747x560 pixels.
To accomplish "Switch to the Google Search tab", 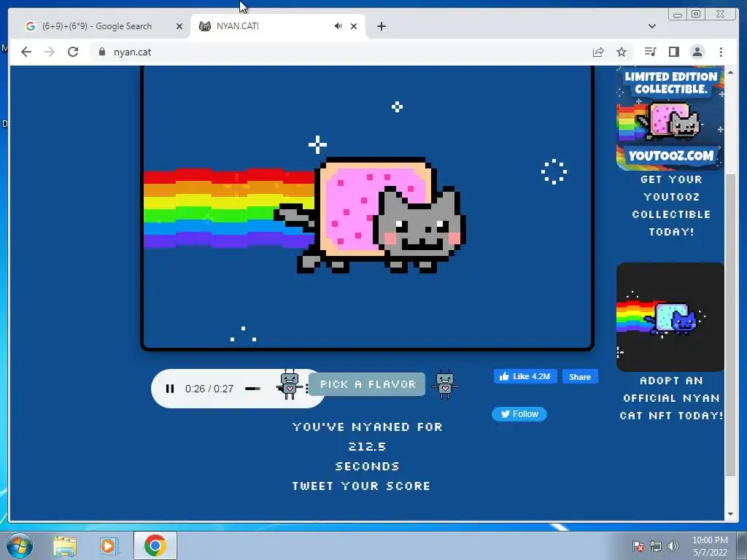I will 97,26.
